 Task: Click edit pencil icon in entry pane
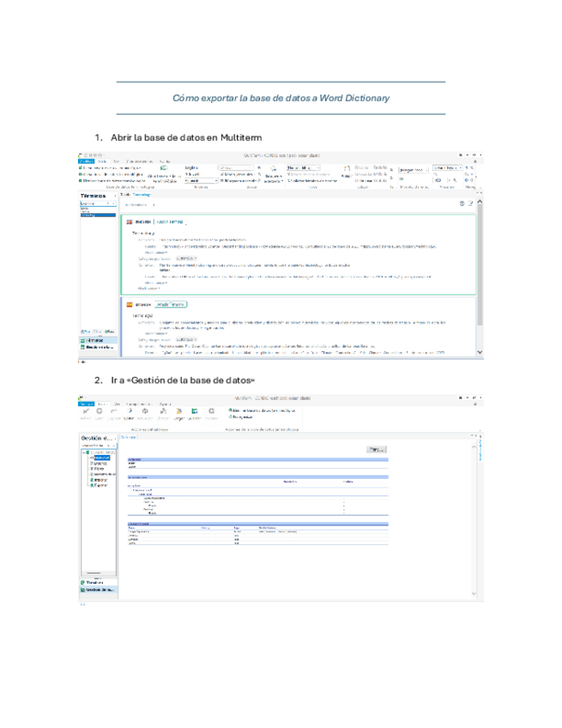click(470, 203)
